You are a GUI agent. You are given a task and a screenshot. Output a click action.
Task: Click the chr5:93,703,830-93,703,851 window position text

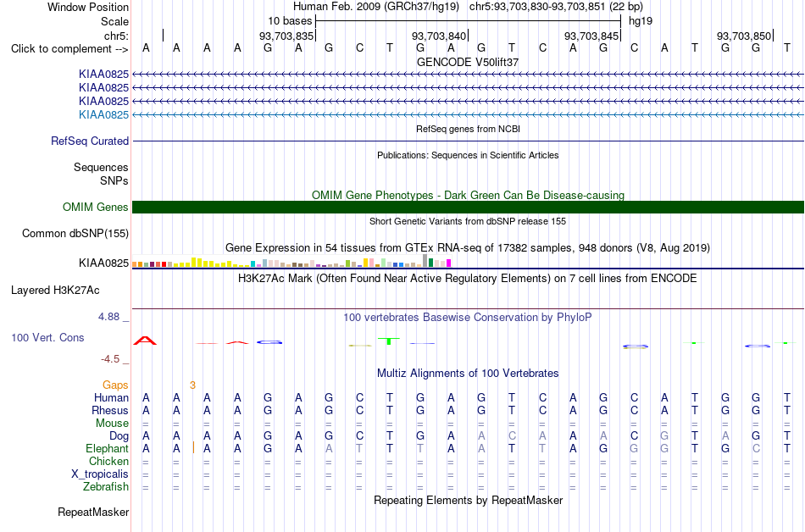556,7
